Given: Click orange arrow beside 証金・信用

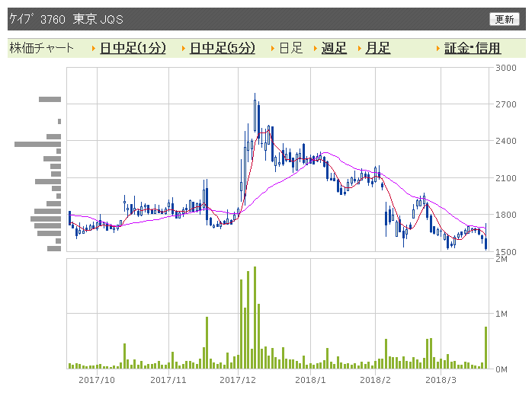Looking at the screenshot, I should pyautogui.click(x=438, y=49).
